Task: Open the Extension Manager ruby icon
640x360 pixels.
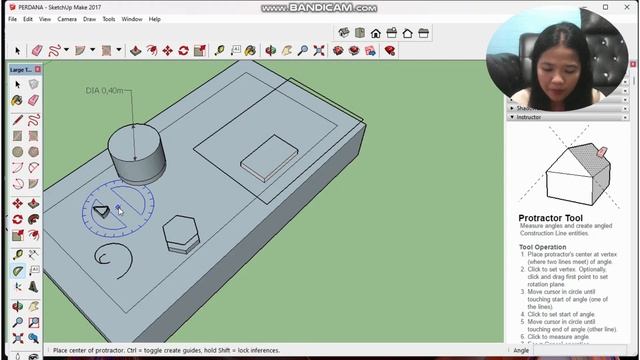Action: [390, 51]
